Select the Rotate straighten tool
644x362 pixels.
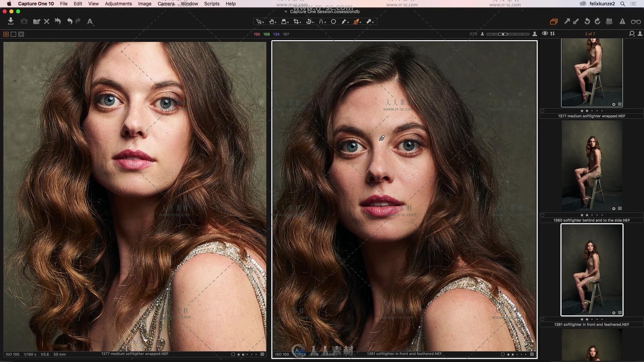[310, 22]
